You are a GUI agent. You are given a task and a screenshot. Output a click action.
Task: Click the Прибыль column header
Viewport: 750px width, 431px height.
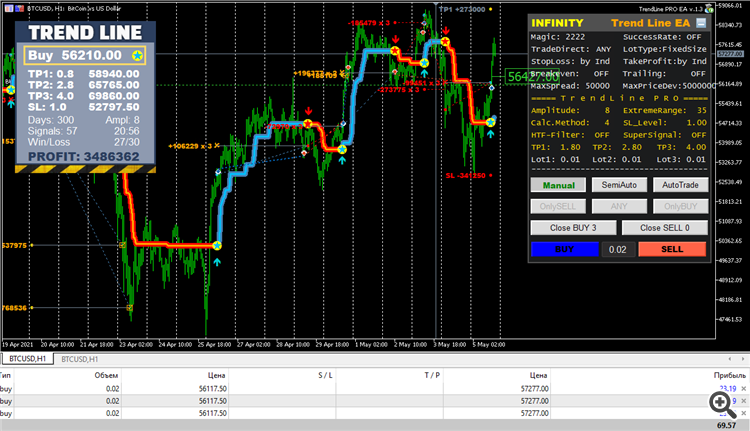(x=729, y=375)
